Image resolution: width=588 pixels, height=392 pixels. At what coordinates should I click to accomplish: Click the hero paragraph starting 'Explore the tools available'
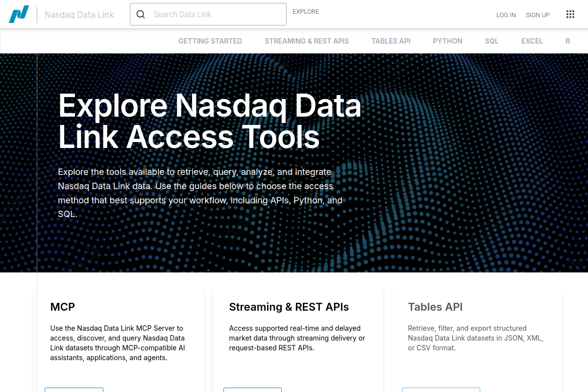click(x=200, y=193)
